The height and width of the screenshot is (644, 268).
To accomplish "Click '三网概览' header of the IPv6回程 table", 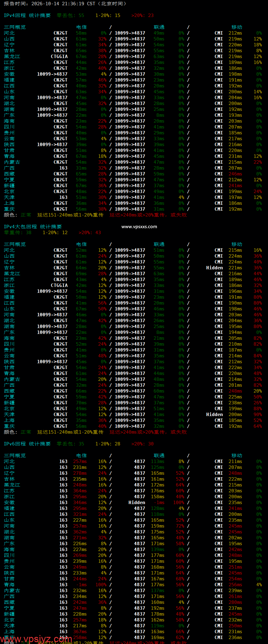I will [15, 456].
